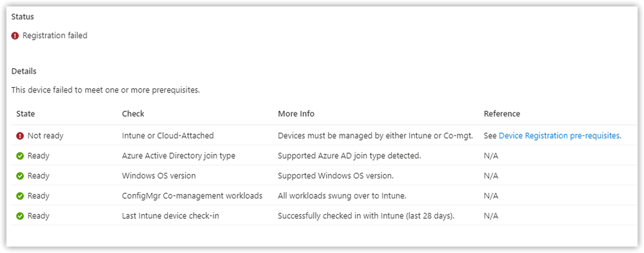Click the State column header

(25, 114)
